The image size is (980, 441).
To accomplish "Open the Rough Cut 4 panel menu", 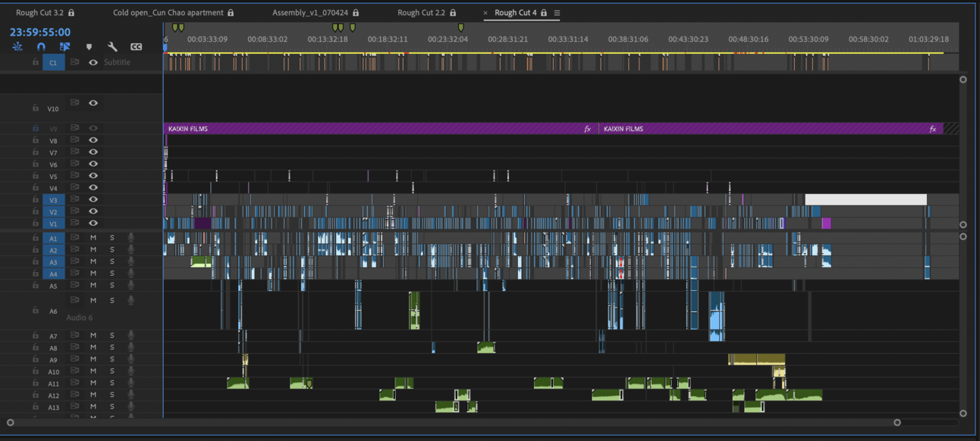I will (x=557, y=13).
